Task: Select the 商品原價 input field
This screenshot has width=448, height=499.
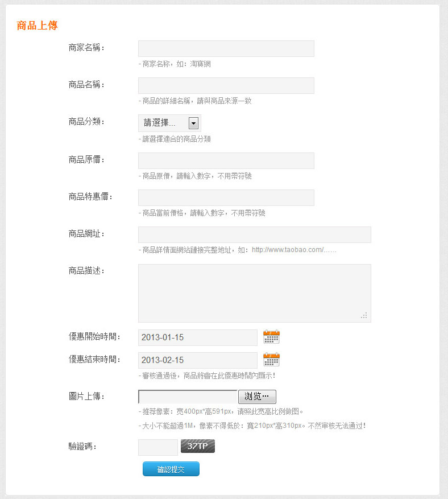Action: point(226,160)
